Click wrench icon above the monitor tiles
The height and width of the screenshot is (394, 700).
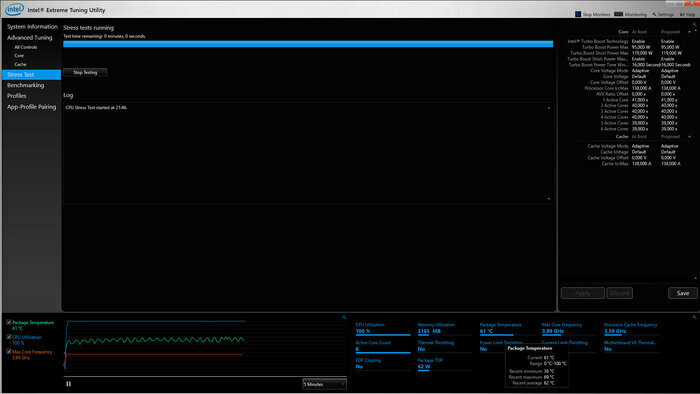(694, 317)
